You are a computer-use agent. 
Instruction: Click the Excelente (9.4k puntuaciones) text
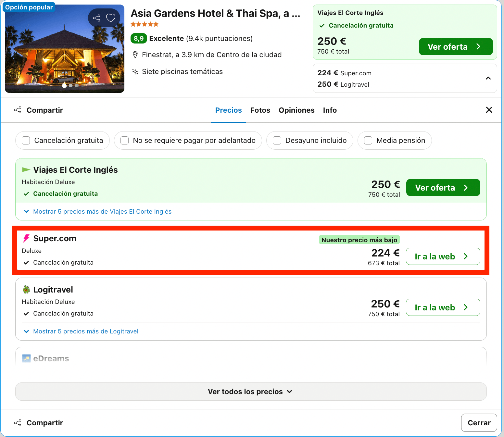point(201,39)
